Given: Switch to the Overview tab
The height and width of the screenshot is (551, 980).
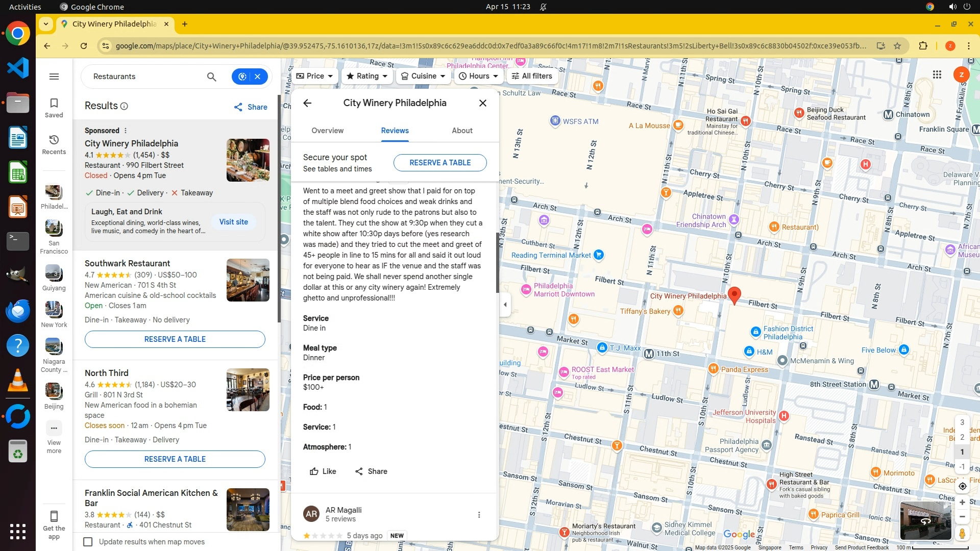Looking at the screenshot, I should point(327,131).
